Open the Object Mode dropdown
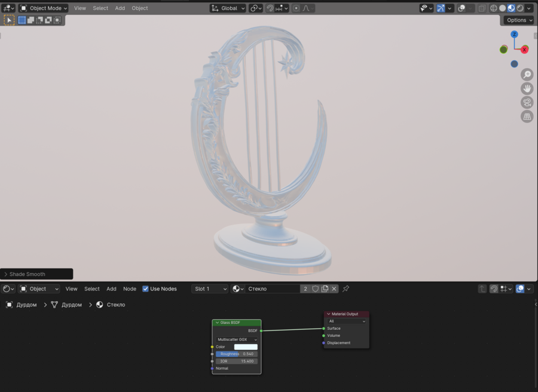Image resolution: width=538 pixels, height=392 pixels. 44,8
